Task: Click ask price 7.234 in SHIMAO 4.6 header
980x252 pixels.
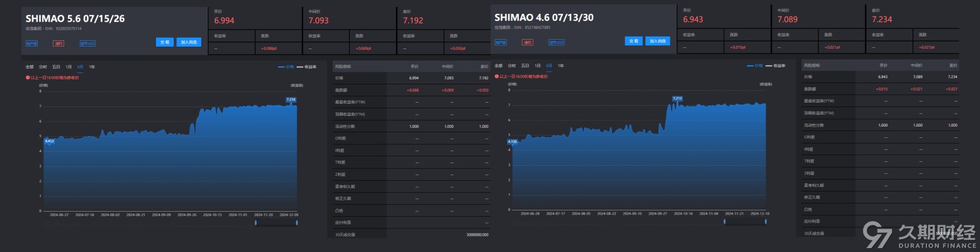Action: 882,20
